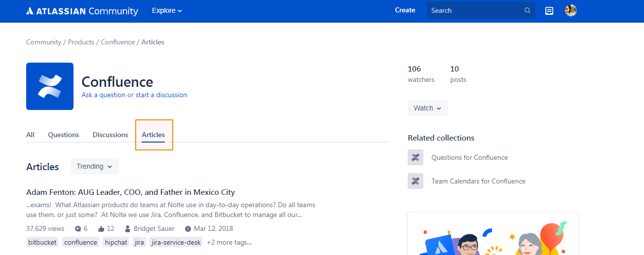Click the author person icon beside Bridget Sauer
644x255 pixels.
[x=128, y=229]
